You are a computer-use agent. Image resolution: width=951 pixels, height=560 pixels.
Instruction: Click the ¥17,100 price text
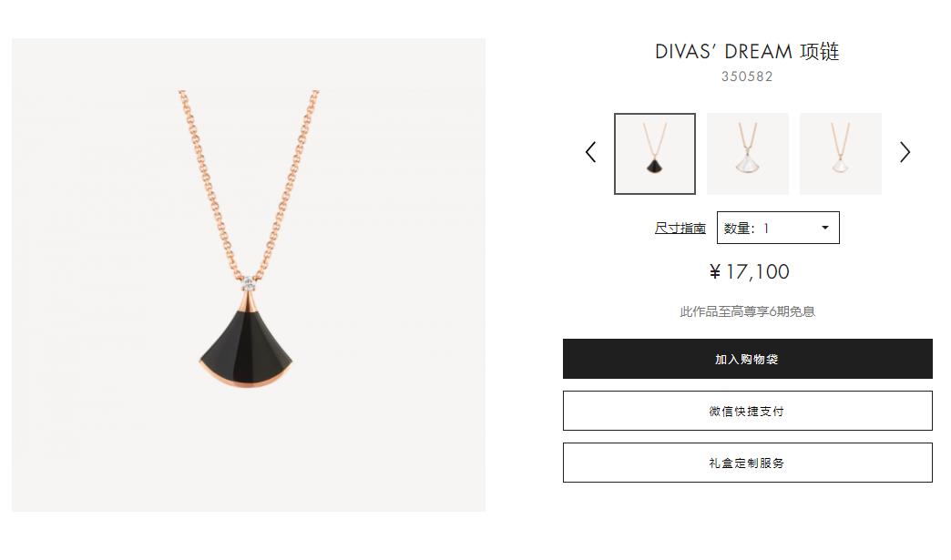pos(749,271)
